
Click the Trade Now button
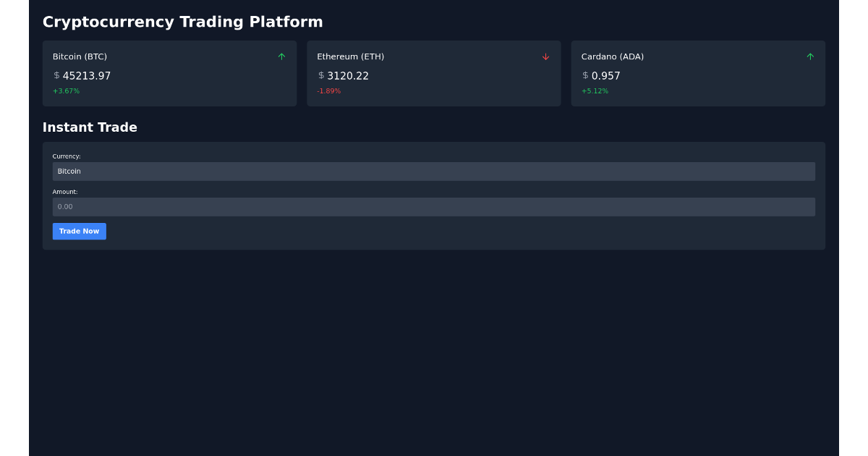click(79, 231)
